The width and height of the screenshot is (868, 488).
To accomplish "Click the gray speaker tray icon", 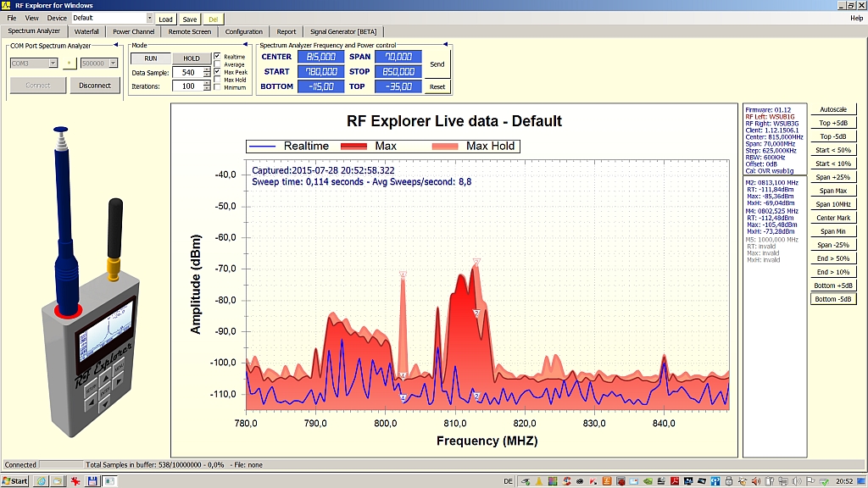I will pos(797,481).
